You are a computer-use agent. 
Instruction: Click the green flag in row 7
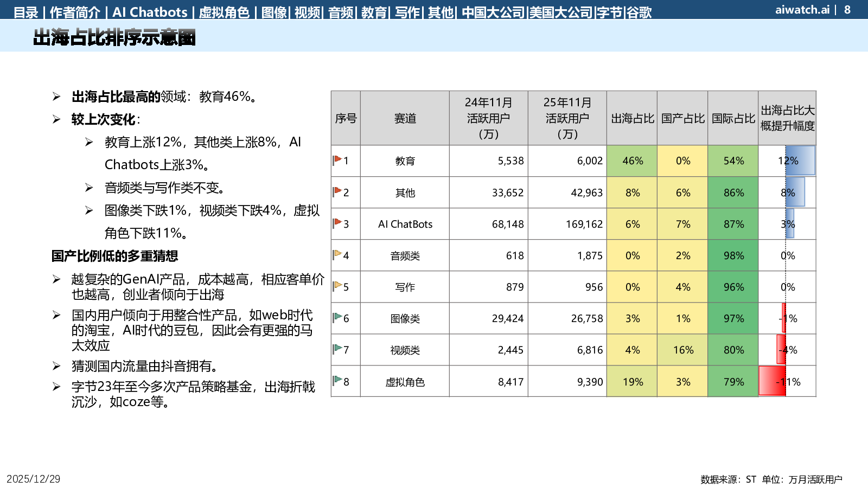337,349
